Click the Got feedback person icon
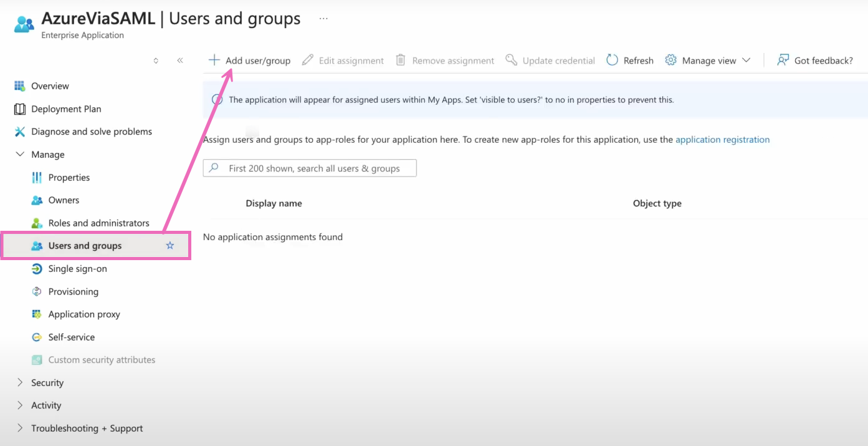The width and height of the screenshot is (868, 446). [x=783, y=60]
